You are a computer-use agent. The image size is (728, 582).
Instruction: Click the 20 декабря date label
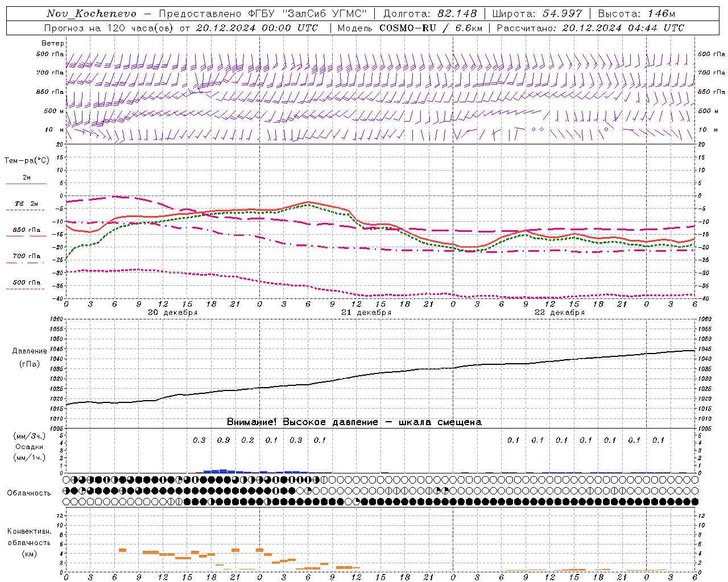pyautogui.click(x=173, y=313)
